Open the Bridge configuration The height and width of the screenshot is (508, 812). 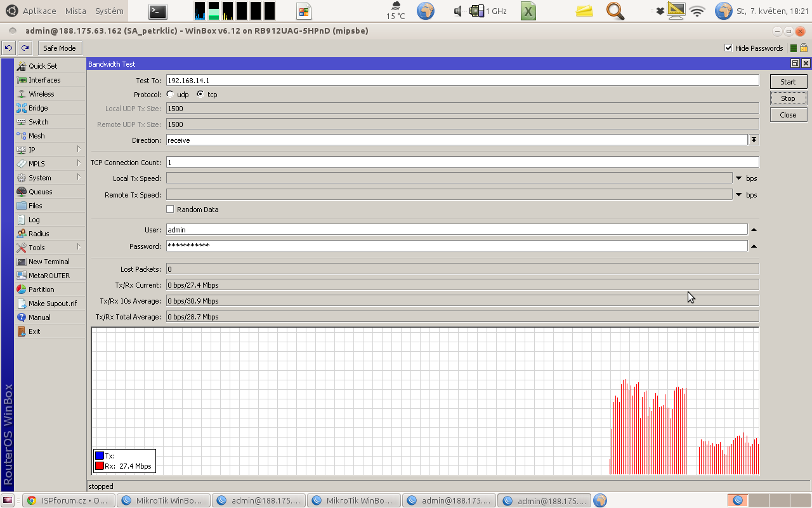click(x=49, y=108)
